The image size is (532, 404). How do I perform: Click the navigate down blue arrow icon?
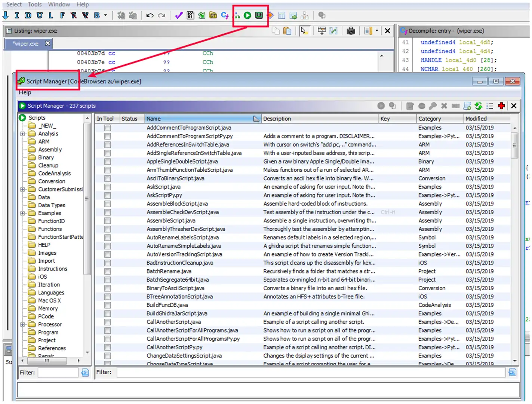coord(6,15)
